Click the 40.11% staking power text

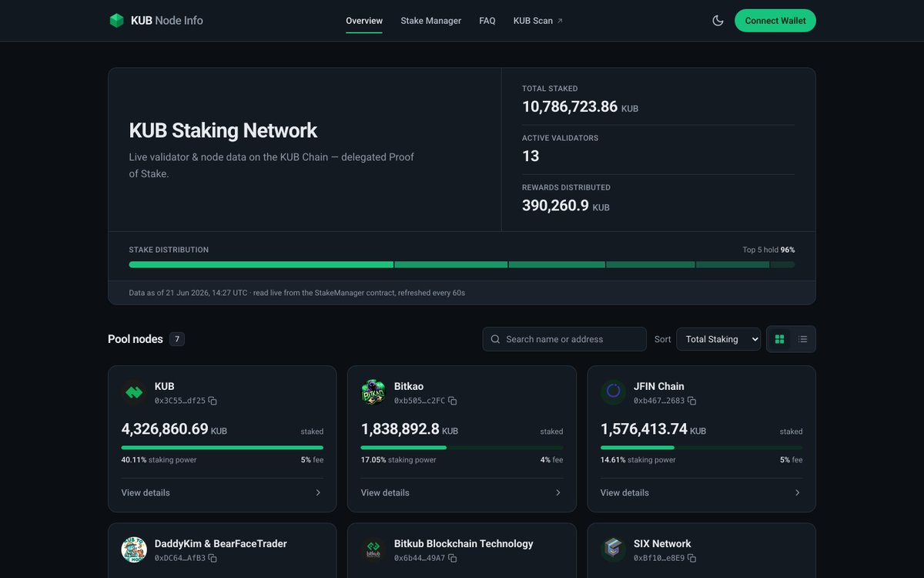[159, 460]
